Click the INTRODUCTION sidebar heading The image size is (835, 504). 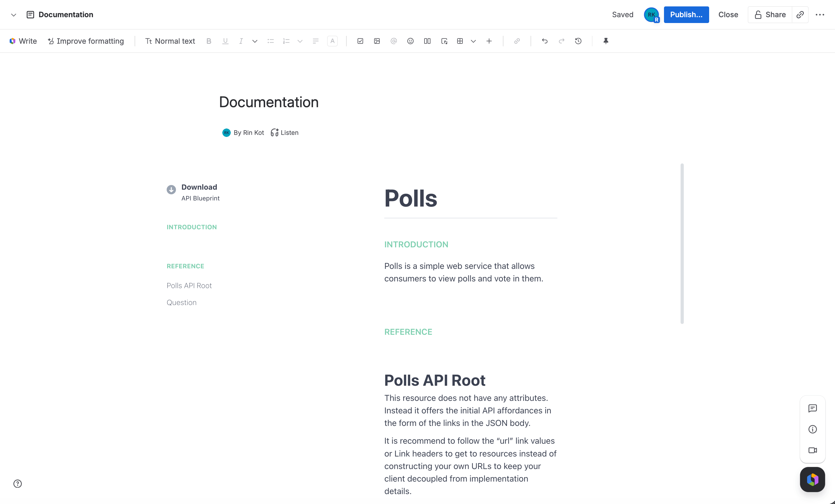[191, 227]
